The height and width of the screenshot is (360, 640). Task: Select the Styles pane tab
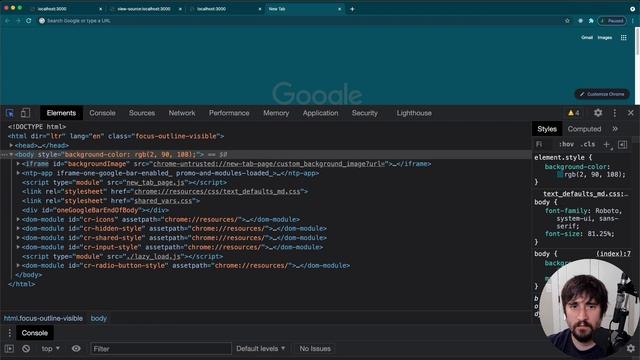[547, 129]
